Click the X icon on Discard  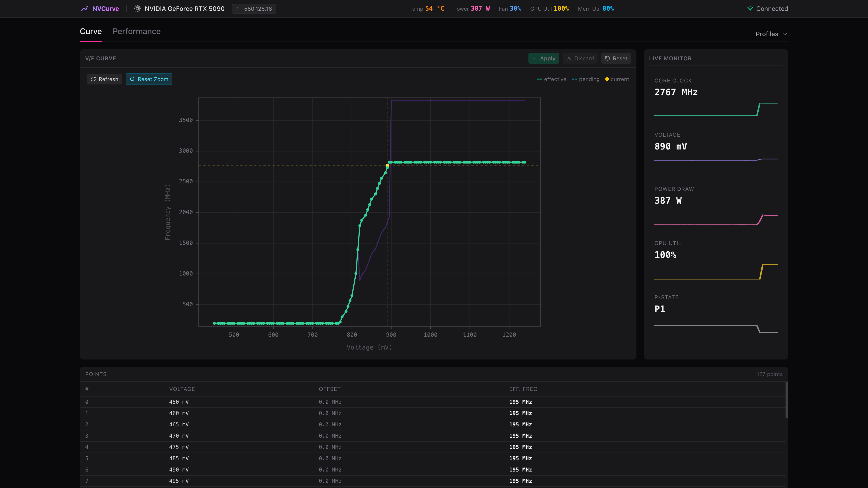(x=569, y=58)
